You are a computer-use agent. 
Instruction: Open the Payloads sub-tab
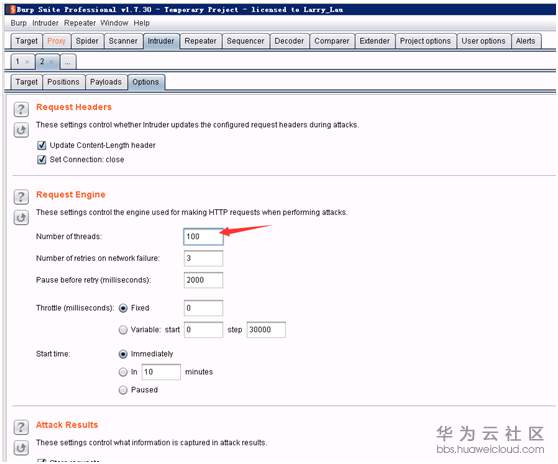(x=106, y=82)
